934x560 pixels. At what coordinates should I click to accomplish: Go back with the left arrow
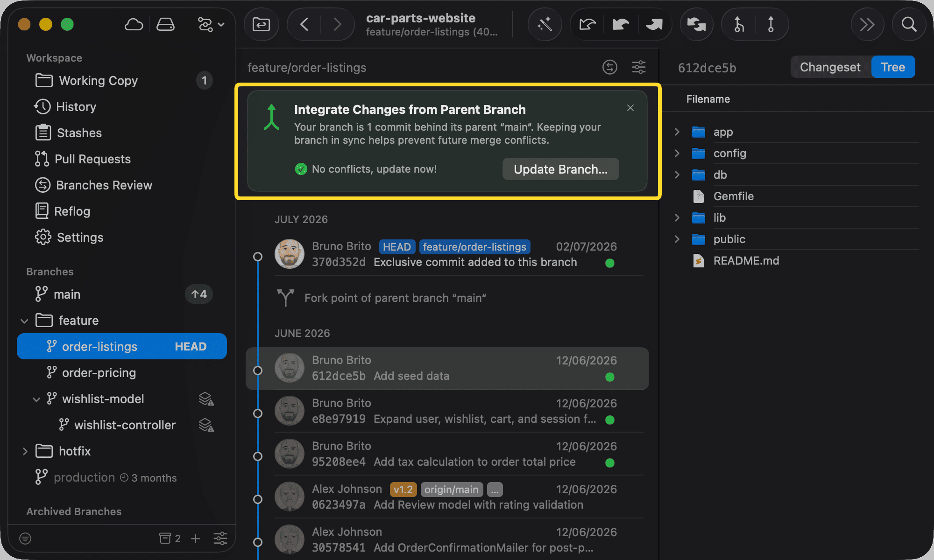tap(304, 24)
